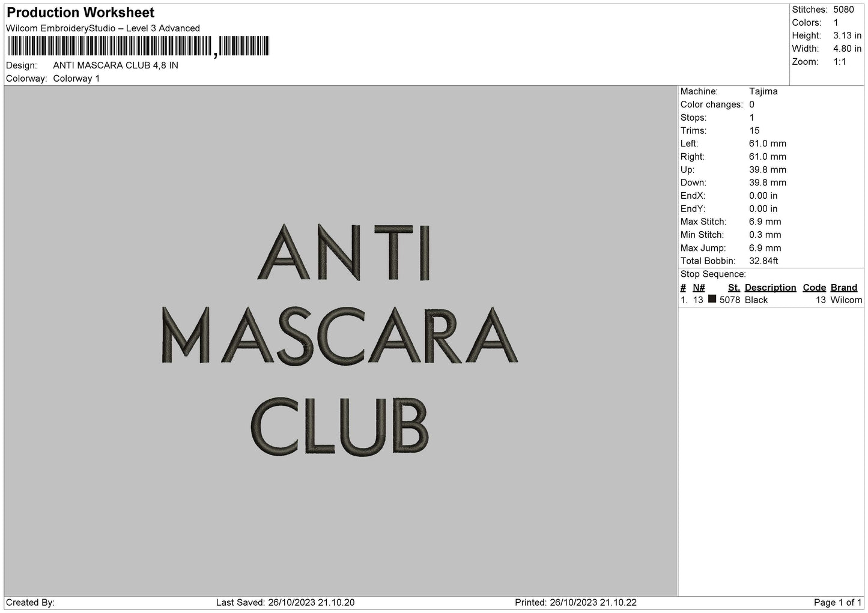Click the Max Stitch value 6.9 mm
This screenshot has height=613, width=868.
coord(765,222)
